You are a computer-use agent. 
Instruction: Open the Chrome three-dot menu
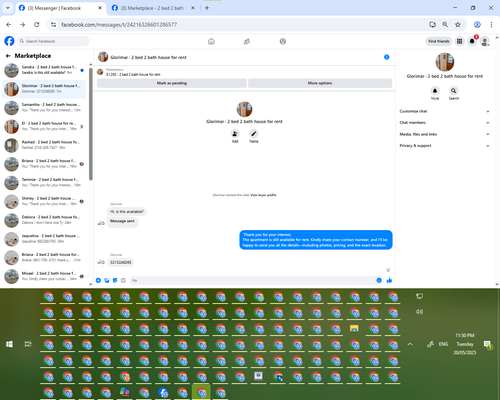491,25
